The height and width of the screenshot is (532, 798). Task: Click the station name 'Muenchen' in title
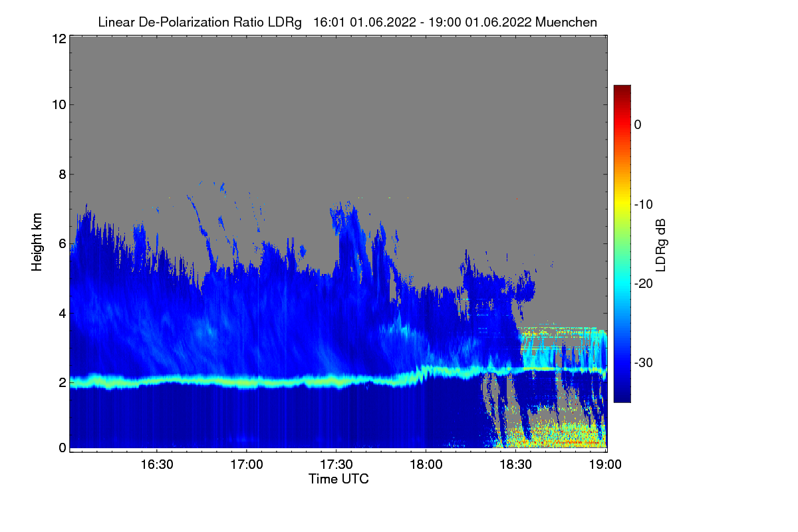566,22
